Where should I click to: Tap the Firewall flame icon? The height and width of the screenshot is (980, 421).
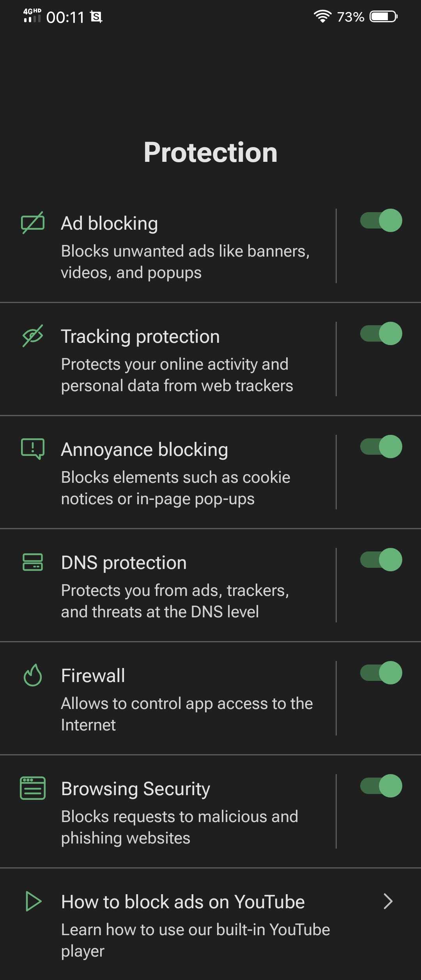pos(33,675)
